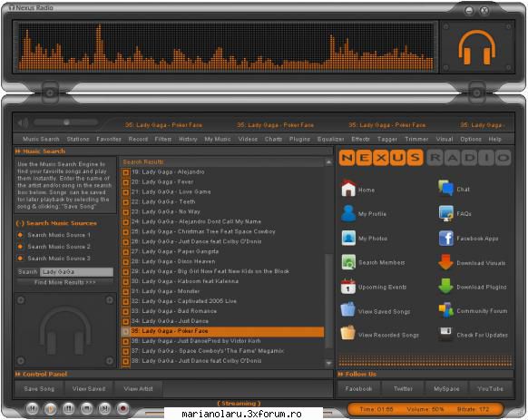Image resolution: width=528 pixels, height=420 pixels.
Task: Click the next track button
Action: point(104,408)
